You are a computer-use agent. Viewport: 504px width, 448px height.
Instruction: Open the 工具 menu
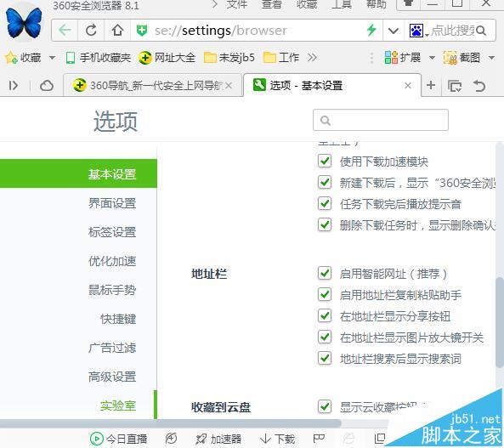[x=342, y=4]
